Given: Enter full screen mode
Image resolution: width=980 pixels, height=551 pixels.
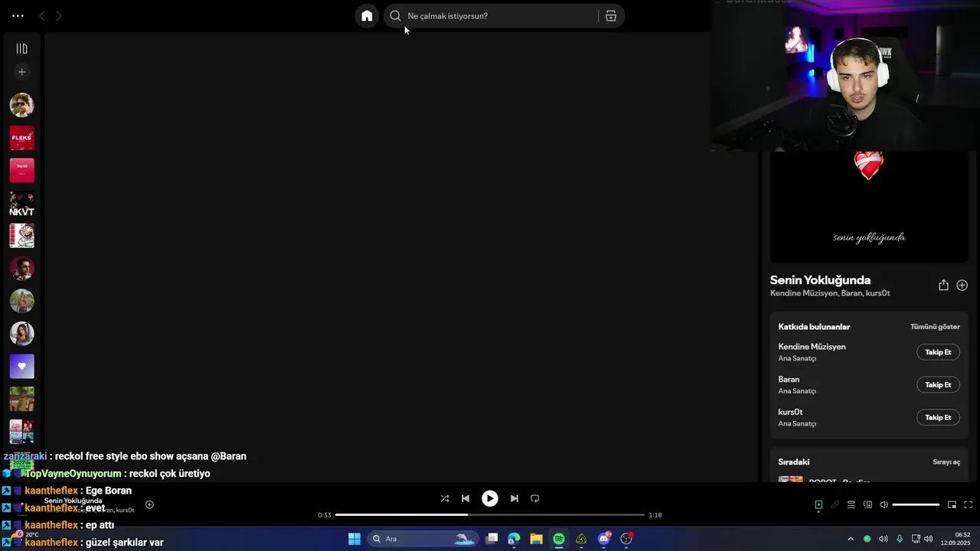Looking at the screenshot, I should [968, 505].
